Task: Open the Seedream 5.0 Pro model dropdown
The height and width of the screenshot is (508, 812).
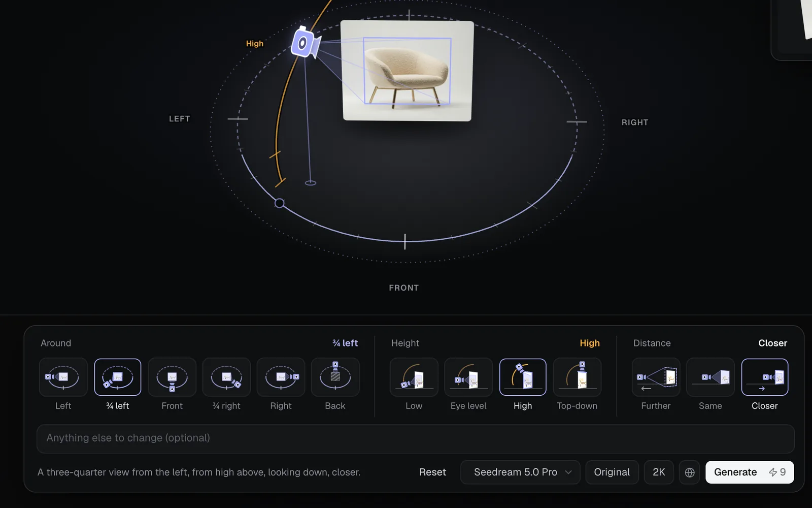Action: tap(520, 472)
